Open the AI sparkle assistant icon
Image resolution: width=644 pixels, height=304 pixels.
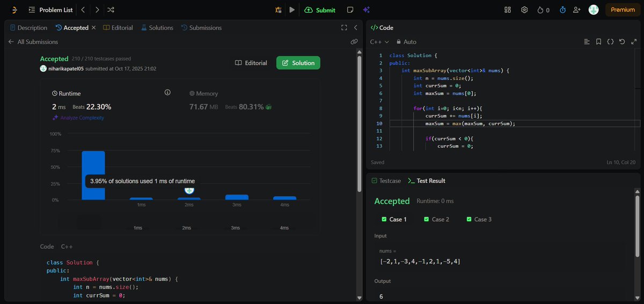click(366, 10)
